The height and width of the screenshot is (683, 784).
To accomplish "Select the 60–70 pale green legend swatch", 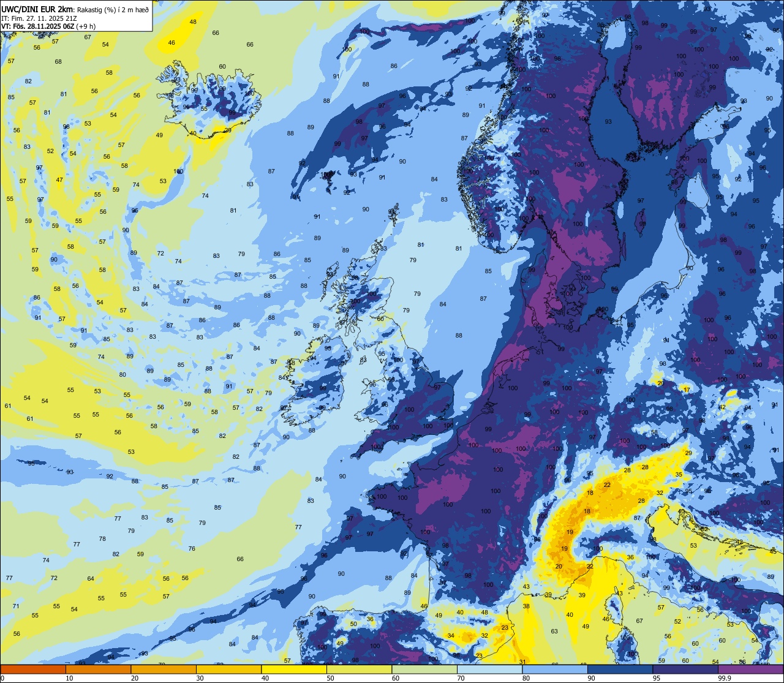I will [424, 669].
